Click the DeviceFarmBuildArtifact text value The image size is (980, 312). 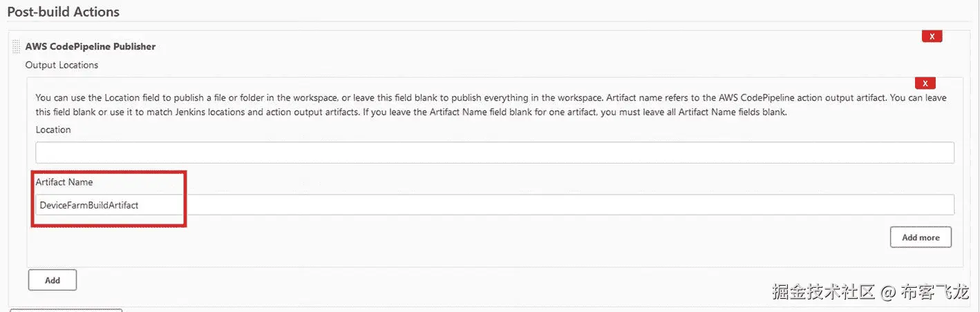click(89, 205)
